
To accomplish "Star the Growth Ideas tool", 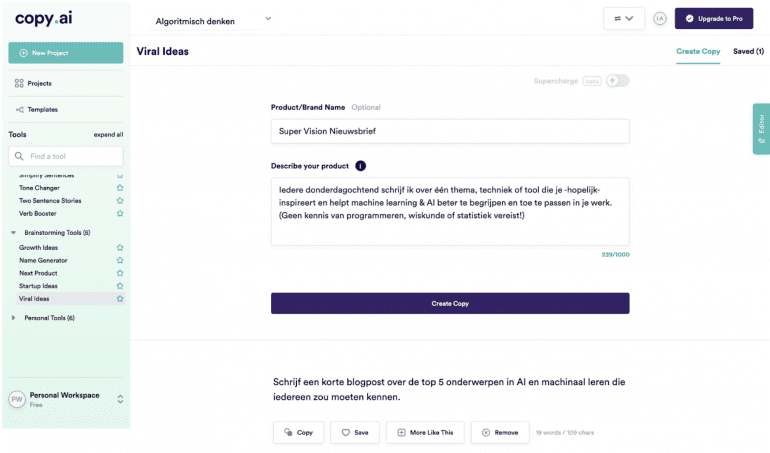I will pos(120,248).
